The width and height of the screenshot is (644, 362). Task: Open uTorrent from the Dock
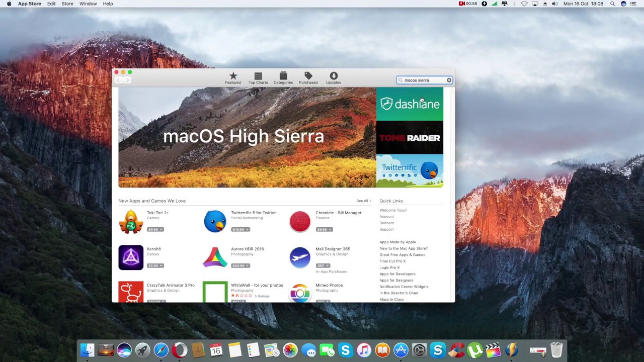[x=474, y=350]
